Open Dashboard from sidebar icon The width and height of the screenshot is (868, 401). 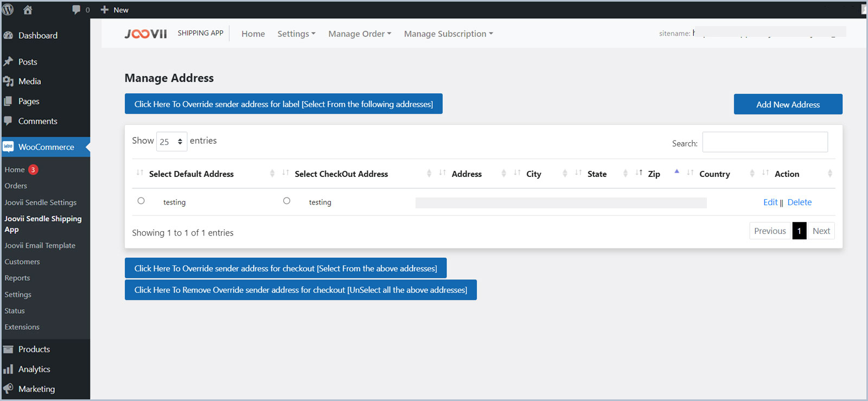tap(8, 35)
